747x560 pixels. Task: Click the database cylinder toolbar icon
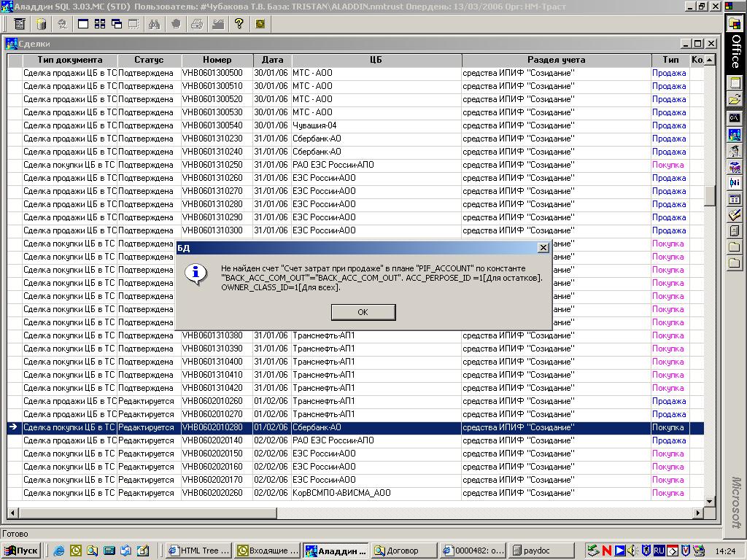42,23
